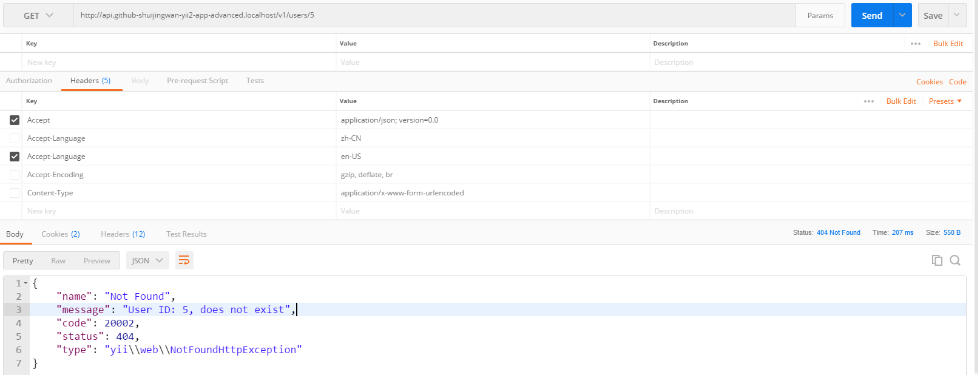Open search in response with magnifier icon

point(955,260)
